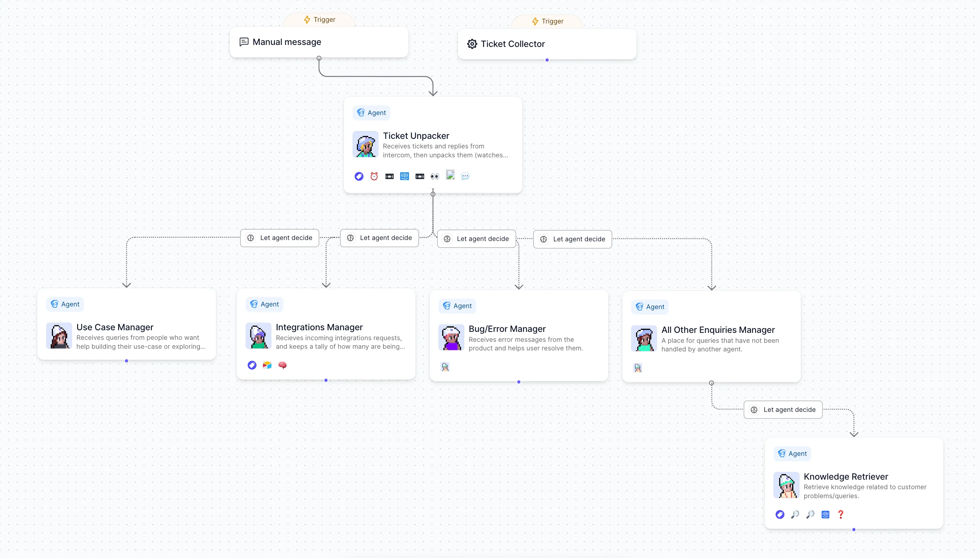Open the Let agent decide condition to Knowledge Retriever

point(783,410)
